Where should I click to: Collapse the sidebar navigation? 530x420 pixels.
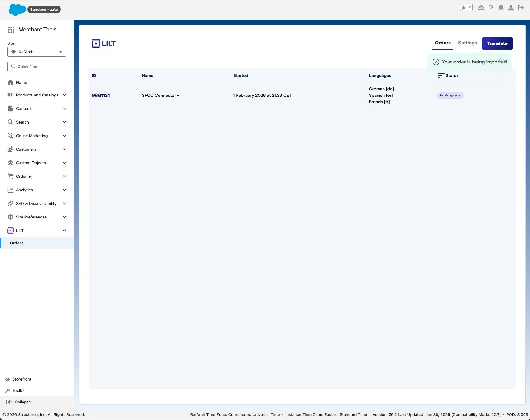point(19,402)
